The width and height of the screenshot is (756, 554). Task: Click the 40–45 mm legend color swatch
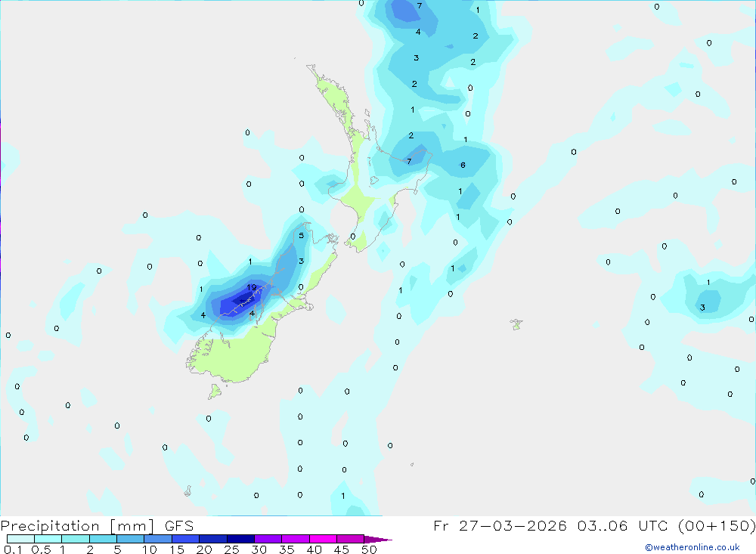click(x=323, y=539)
